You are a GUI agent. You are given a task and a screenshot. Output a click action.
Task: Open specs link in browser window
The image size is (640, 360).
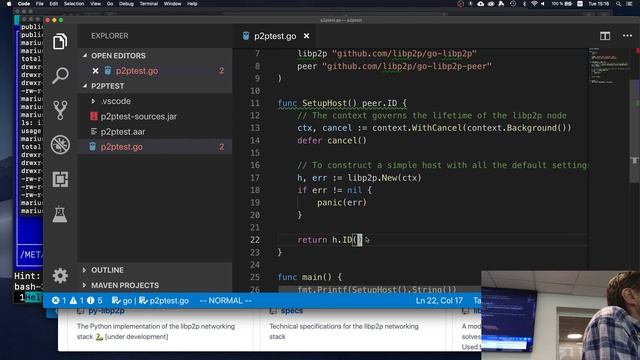(291, 311)
